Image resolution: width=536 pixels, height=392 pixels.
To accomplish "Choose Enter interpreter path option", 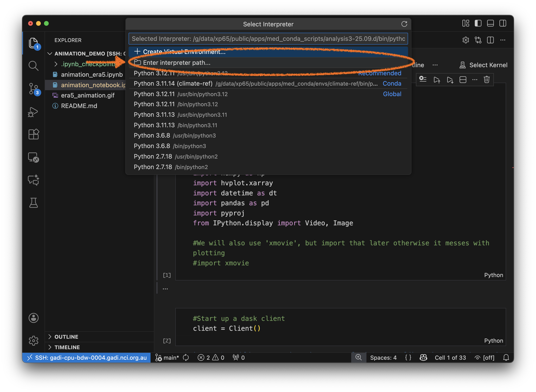I will pyautogui.click(x=177, y=63).
